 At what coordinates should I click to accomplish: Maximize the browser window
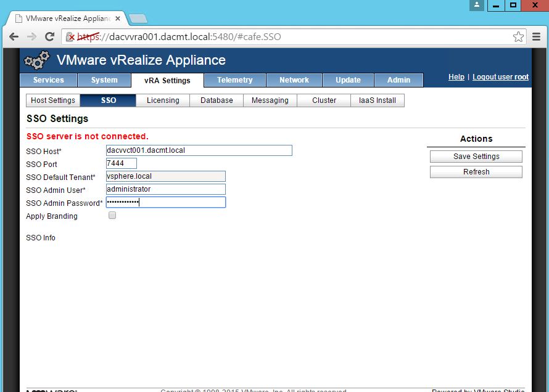[x=513, y=5]
